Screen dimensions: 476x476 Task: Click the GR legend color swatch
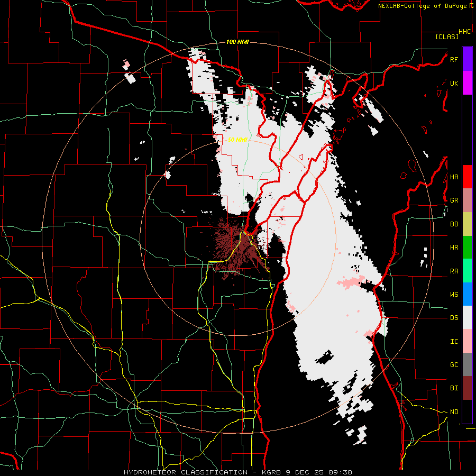(x=467, y=200)
